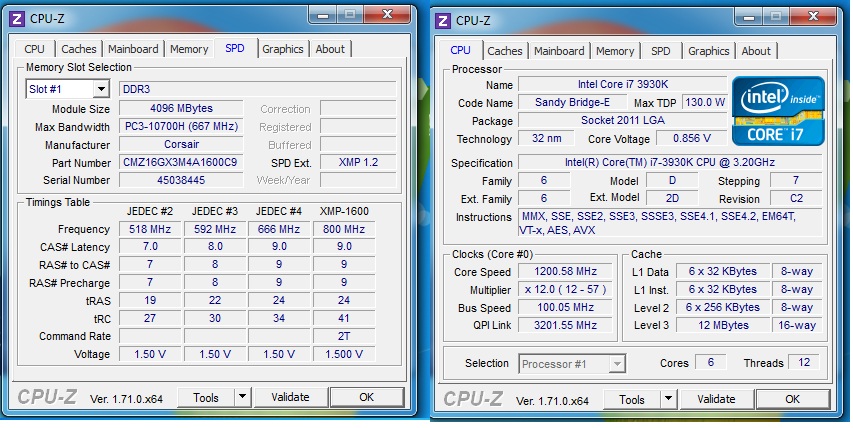Click Specification i7-3930K CPU @ 3.20GHz field
The height and width of the screenshot is (428, 853).
coord(670,162)
